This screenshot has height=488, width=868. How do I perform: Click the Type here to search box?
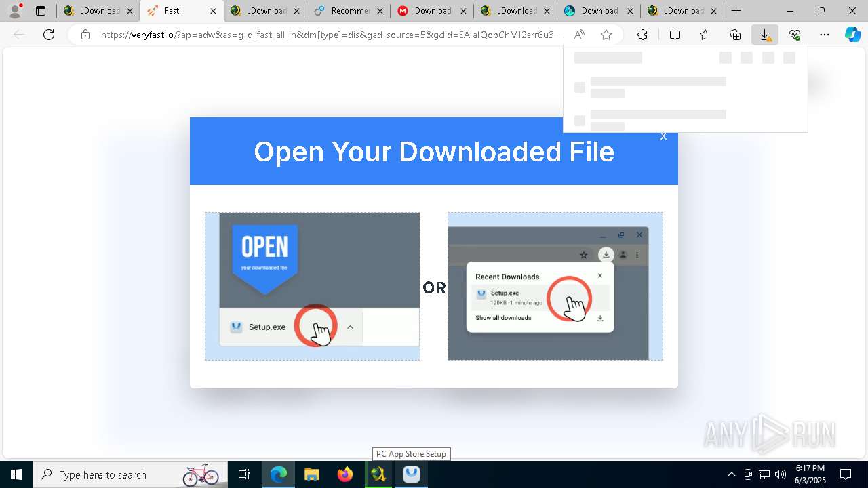(130, 474)
